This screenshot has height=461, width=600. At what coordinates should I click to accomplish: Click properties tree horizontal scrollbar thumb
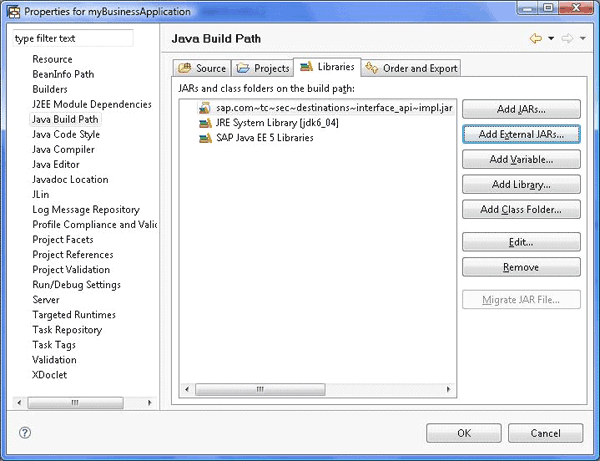[75, 402]
